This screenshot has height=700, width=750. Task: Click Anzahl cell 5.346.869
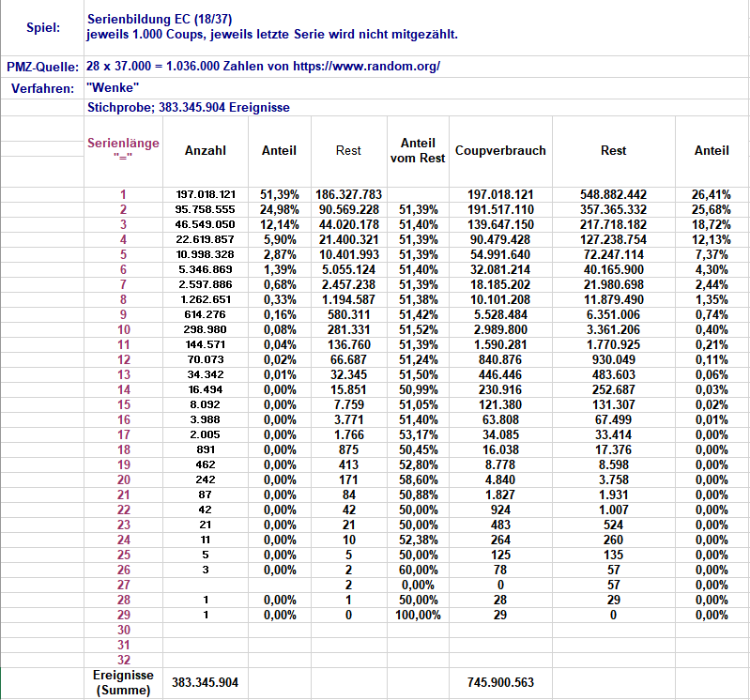tap(206, 269)
